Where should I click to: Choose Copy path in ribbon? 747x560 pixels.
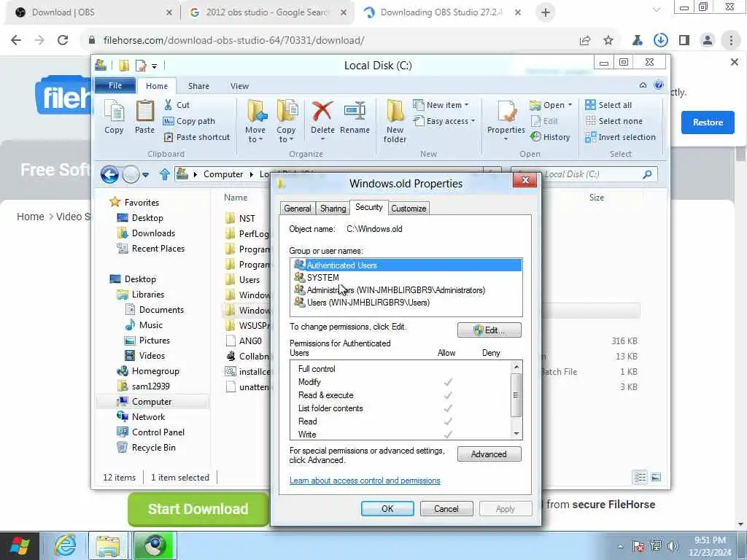189,121
